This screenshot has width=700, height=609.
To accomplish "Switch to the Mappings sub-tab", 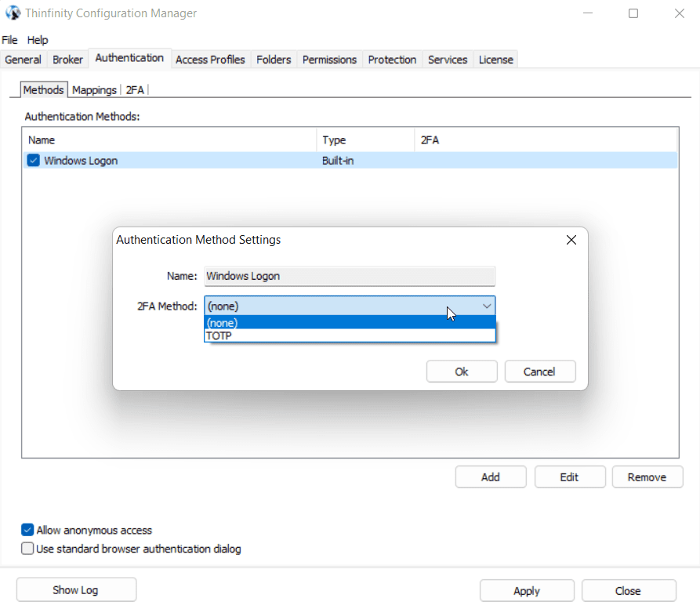I will pos(94,89).
